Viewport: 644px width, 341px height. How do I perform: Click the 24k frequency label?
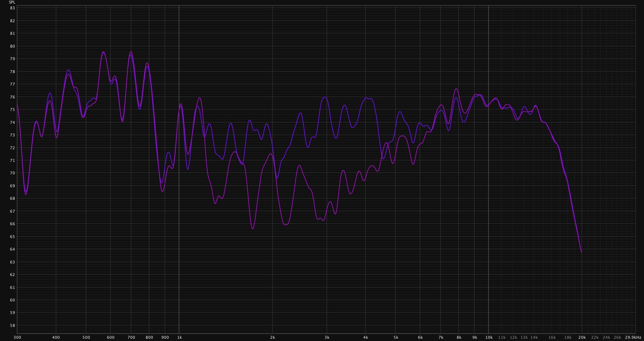click(x=606, y=337)
